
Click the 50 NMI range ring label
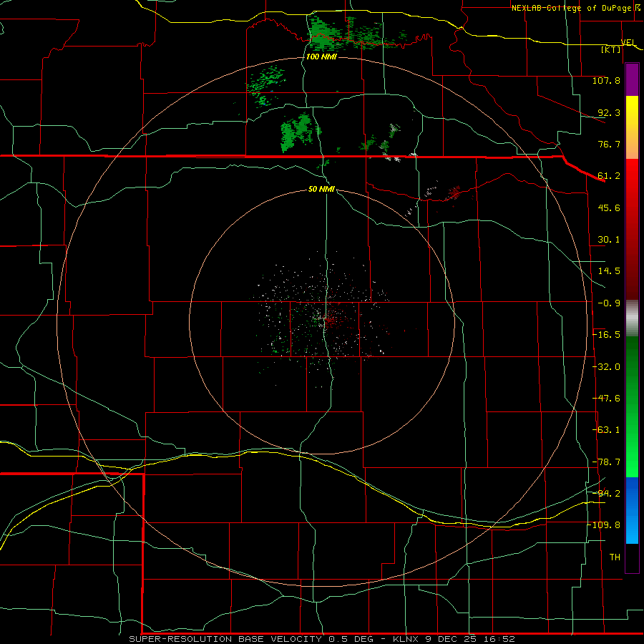click(321, 189)
